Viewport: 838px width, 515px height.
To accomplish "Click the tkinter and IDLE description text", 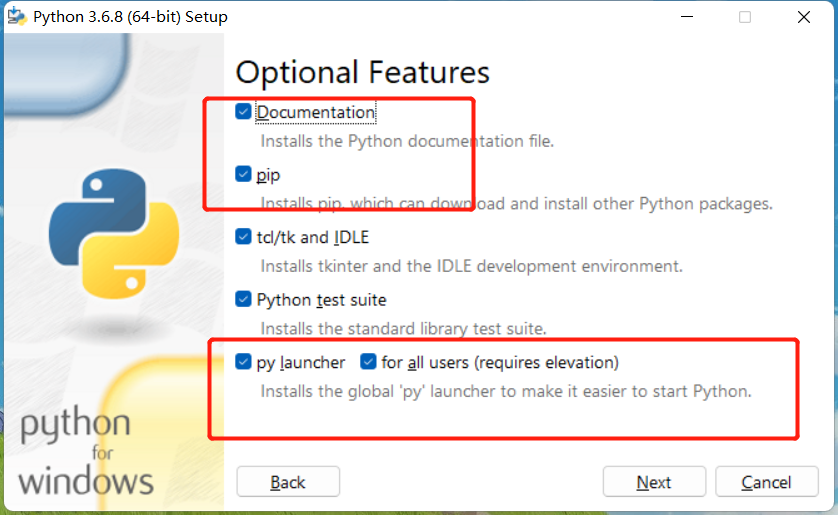I will pos(471,266).
